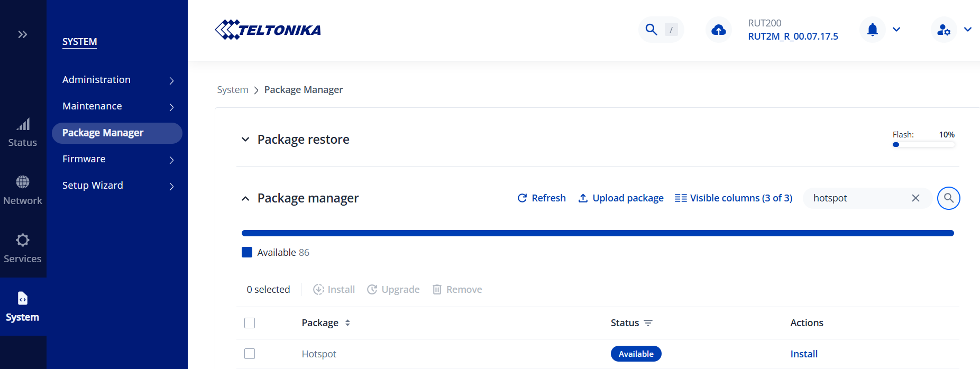The image size is (980, 369).
Task: Check the Hotspot package checkbox
Action: [250, 354]
